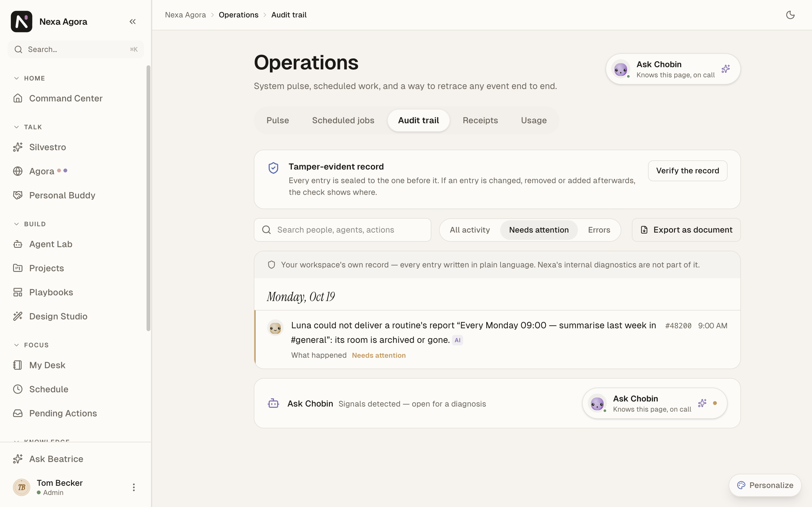
Task: Click the sidebar vertical scrollbar
Action: [x=148, y=198]
